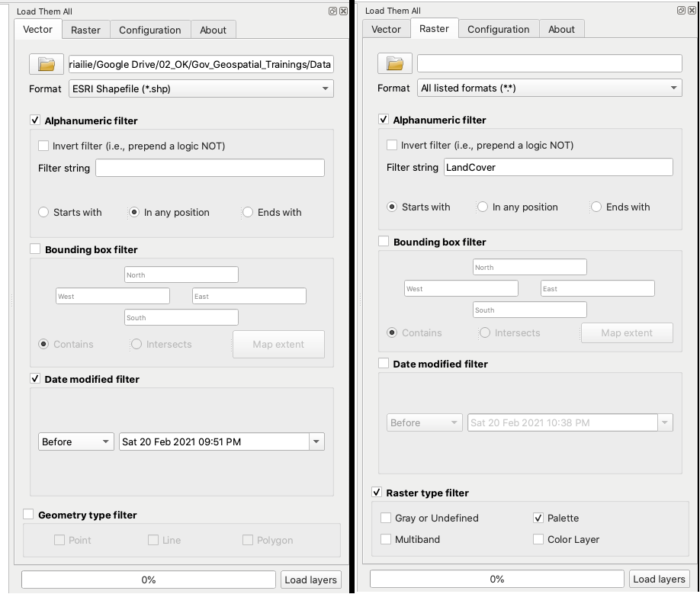Uncheck the Palette raster type checkbox
The image size is (700, 594).
click(x=538, y=518)
